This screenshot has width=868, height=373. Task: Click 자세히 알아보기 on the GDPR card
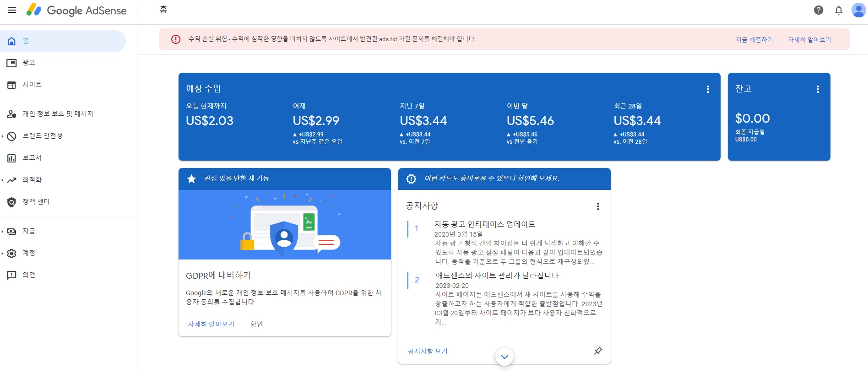point(211,324)
